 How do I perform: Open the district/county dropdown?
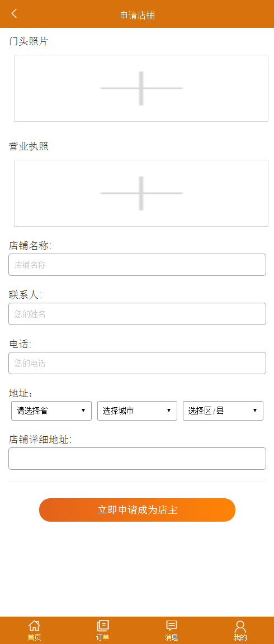coord(223,411)
